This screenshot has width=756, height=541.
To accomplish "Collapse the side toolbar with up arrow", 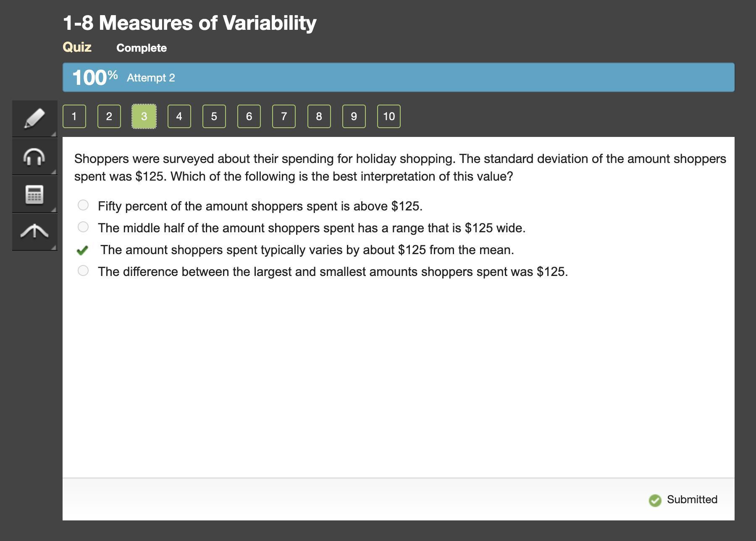I will click(34, 231).
